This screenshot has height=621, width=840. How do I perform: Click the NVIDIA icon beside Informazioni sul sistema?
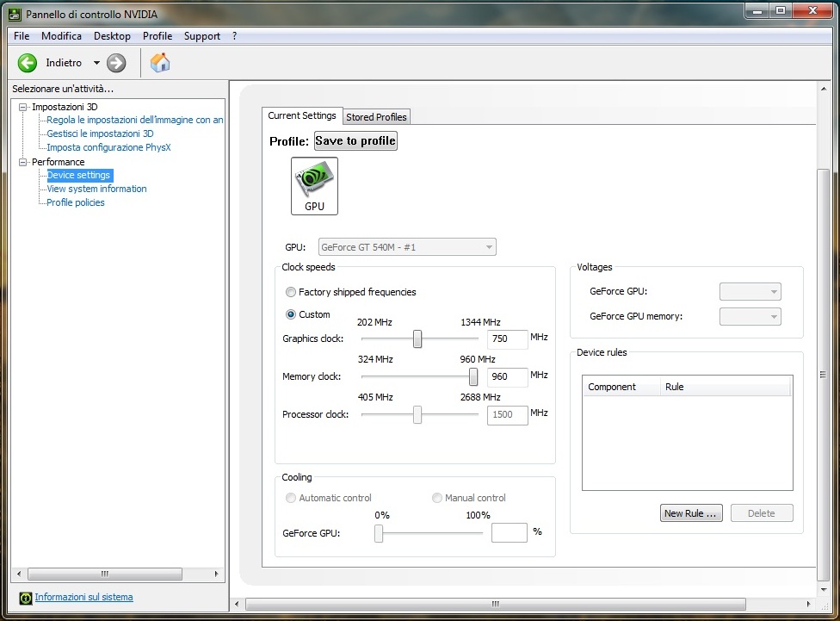[25, 598]
